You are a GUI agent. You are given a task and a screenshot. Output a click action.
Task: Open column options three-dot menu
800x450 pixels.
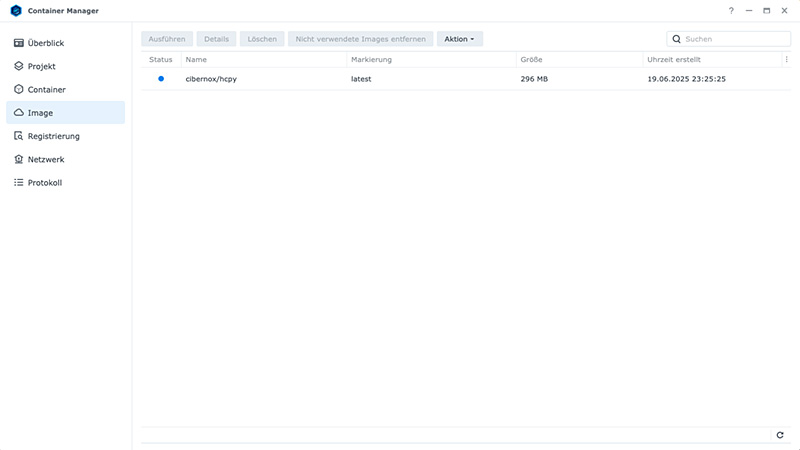[786, 60]
